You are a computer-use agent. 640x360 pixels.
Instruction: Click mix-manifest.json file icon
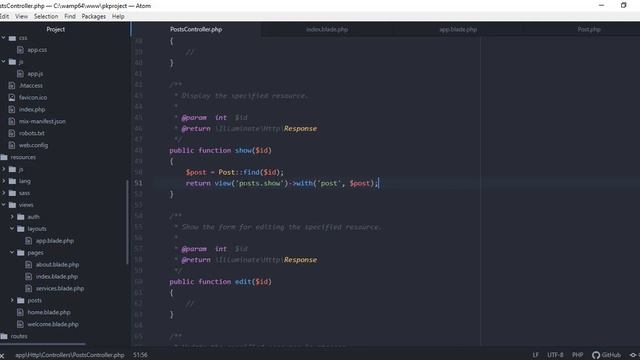[12, 121]
